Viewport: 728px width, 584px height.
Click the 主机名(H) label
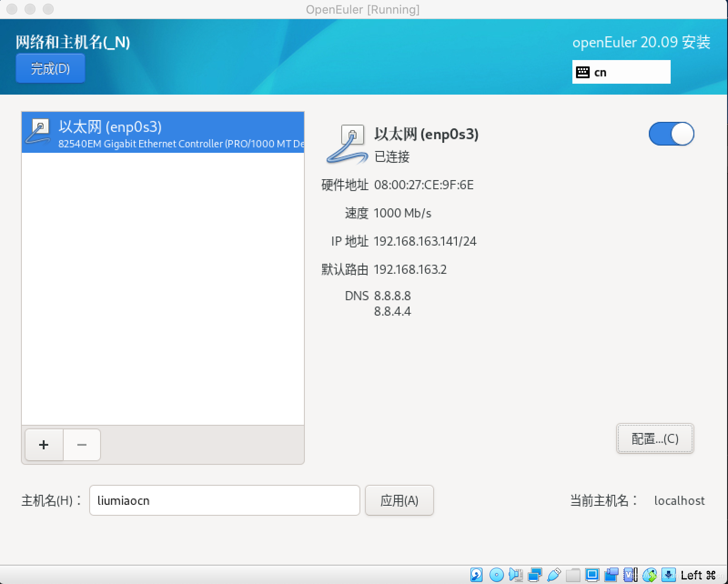click(51, 501)
